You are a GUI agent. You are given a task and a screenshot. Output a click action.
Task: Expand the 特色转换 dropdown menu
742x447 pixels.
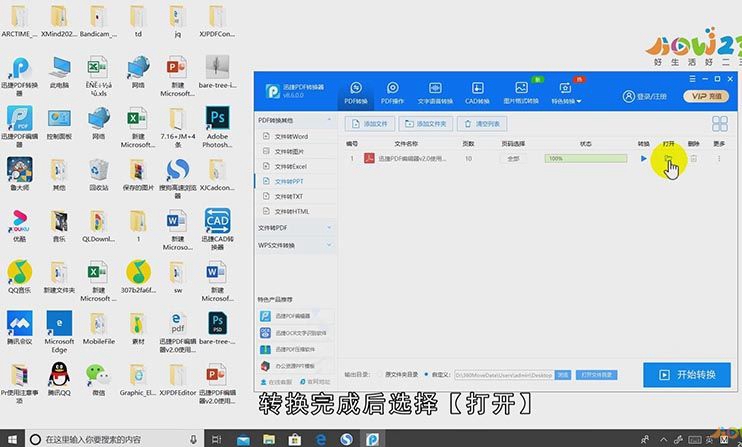tap(566, 93)
